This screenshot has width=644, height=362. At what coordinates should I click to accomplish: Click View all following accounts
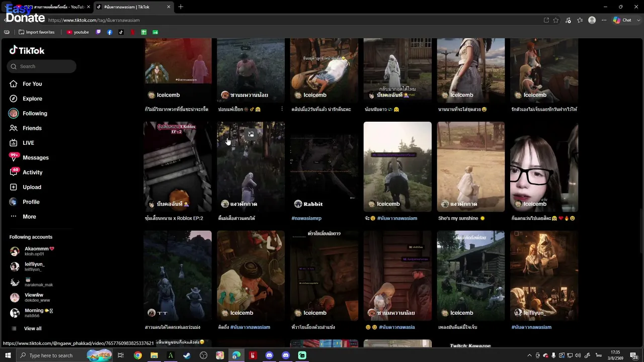(x=33, y=328)
